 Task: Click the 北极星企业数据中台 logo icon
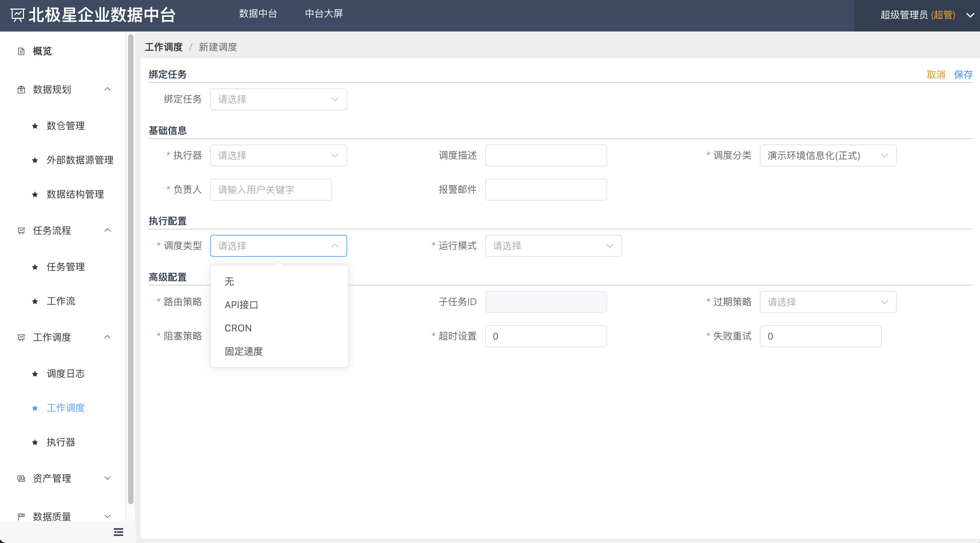[x=17, y=15]
